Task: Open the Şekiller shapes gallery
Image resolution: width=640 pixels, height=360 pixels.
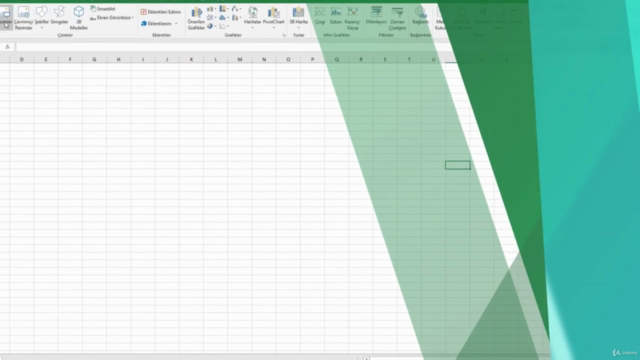Action: point(42,18)
